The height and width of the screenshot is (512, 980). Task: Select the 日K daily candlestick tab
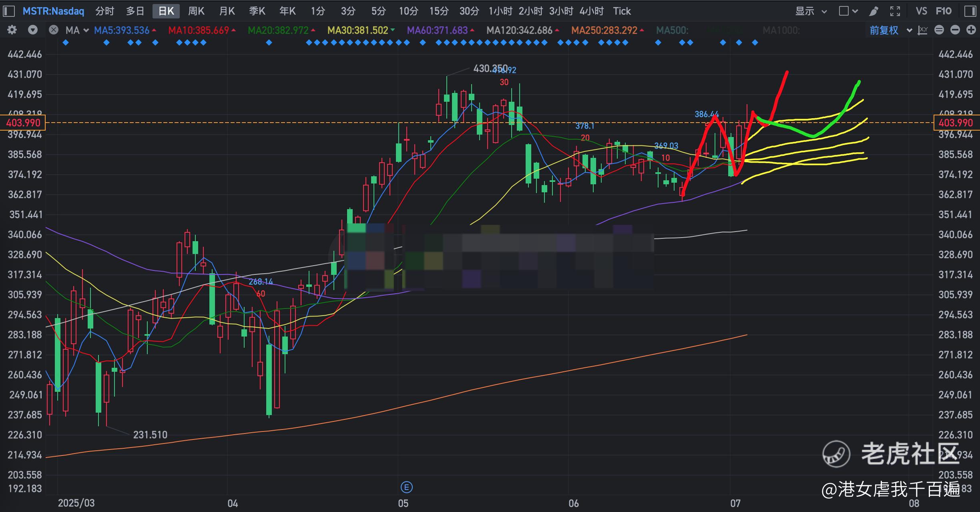(x=166, y=11)
